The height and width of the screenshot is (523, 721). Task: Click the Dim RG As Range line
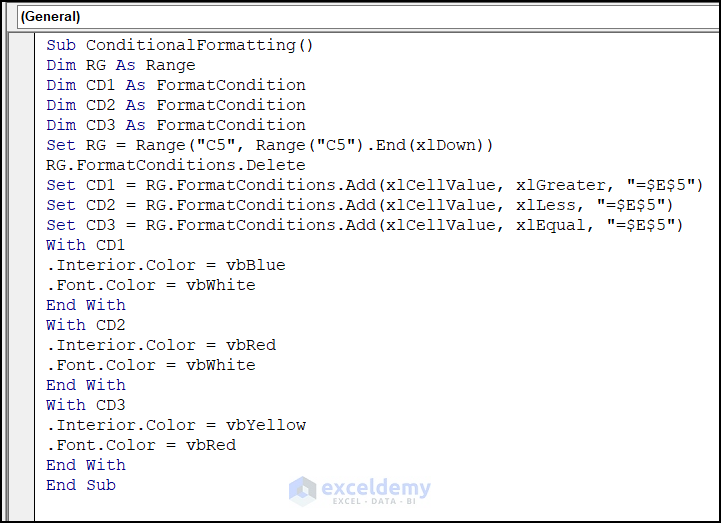pyautogui.click(x=121, y=65)
